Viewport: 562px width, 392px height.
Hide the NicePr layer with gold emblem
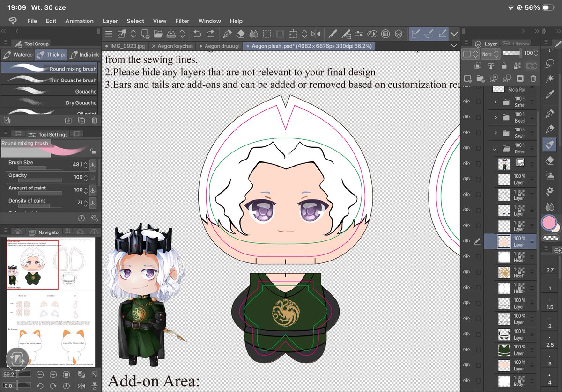[x=466, y=272]
